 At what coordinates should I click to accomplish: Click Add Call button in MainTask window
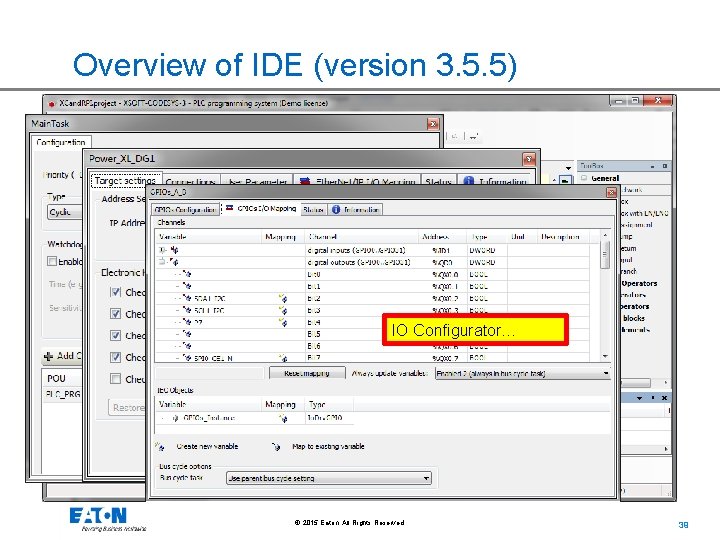(62, 355)
